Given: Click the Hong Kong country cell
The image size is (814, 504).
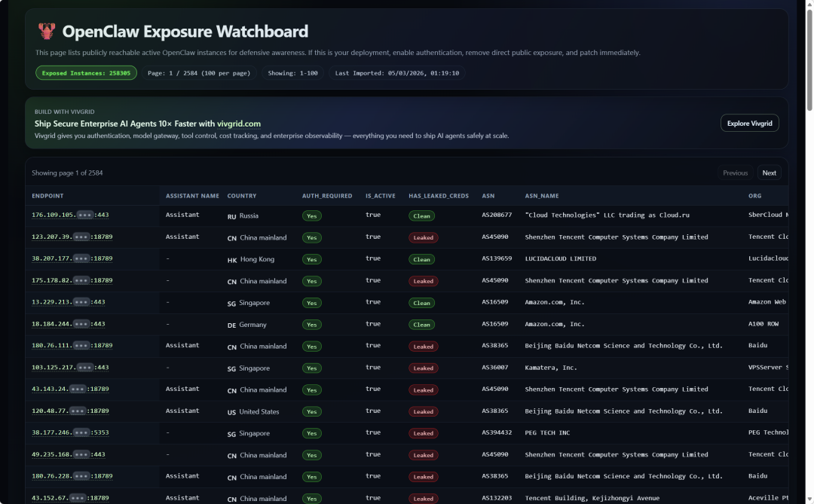Looking at the screenshot, I should [x=251, y=259].
